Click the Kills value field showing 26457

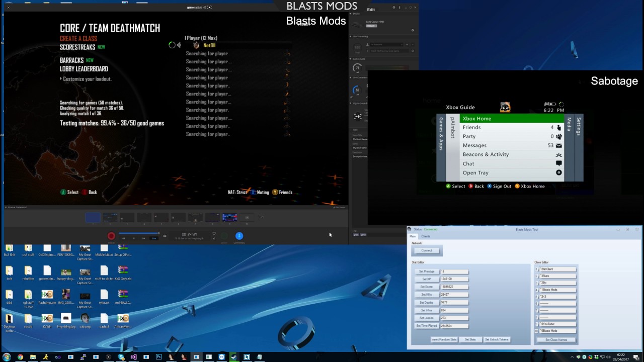[454, 295]
